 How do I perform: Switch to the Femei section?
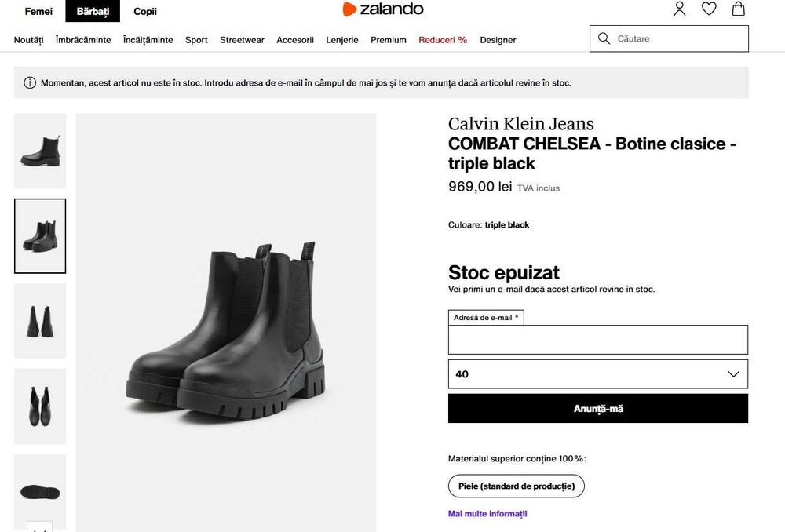click(38, 11)
